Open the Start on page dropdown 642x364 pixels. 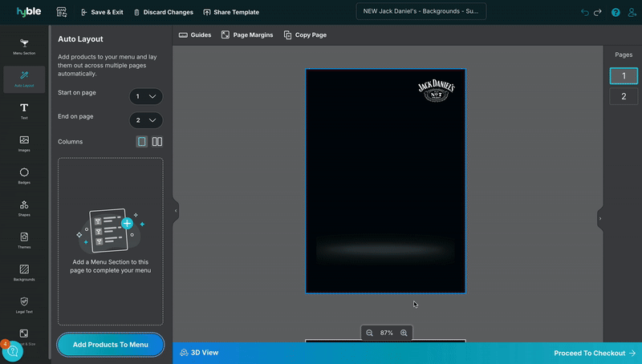pyautogui.click(x=146, y=96)
